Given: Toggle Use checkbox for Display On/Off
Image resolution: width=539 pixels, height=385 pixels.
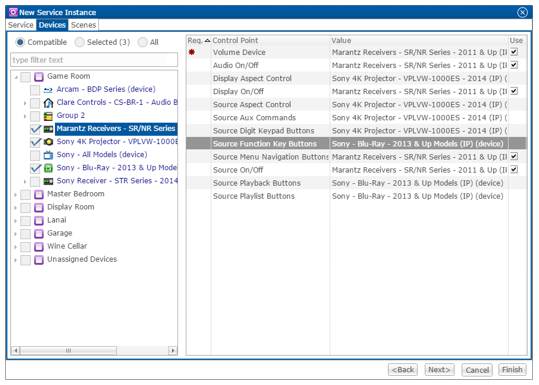Looking at the screenshot, I should 514,91.
